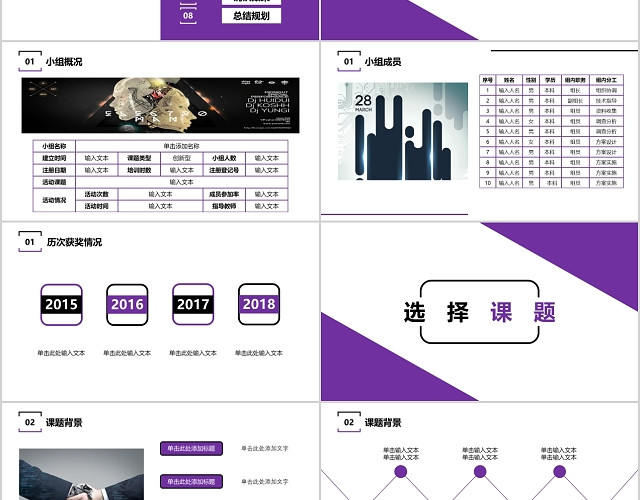Click the 小组成员 slide heading

pos(382,62)
